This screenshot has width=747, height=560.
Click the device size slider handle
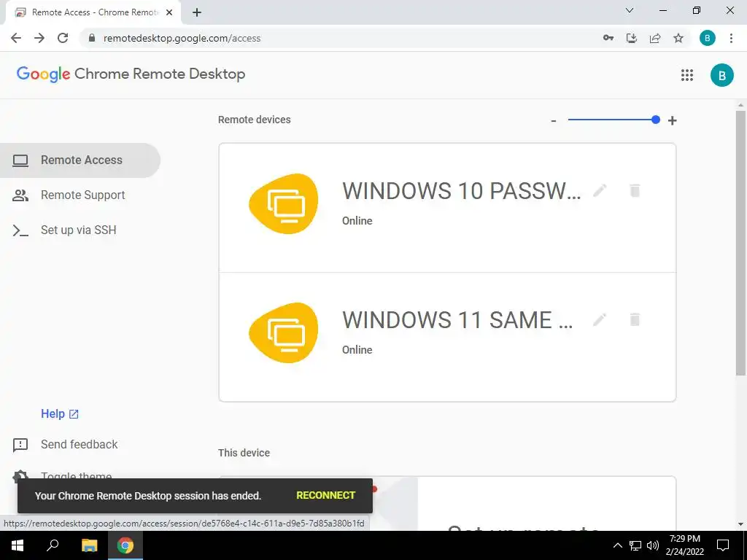656,120
